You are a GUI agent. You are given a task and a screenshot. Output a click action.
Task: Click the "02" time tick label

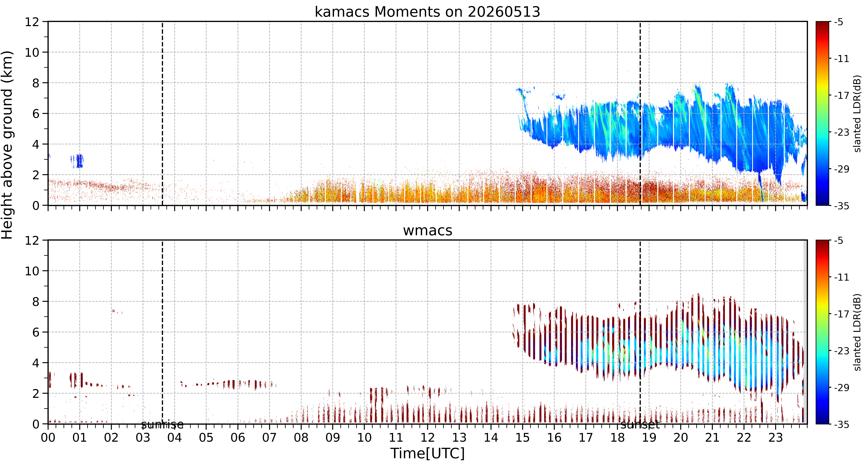click(111, 438)
